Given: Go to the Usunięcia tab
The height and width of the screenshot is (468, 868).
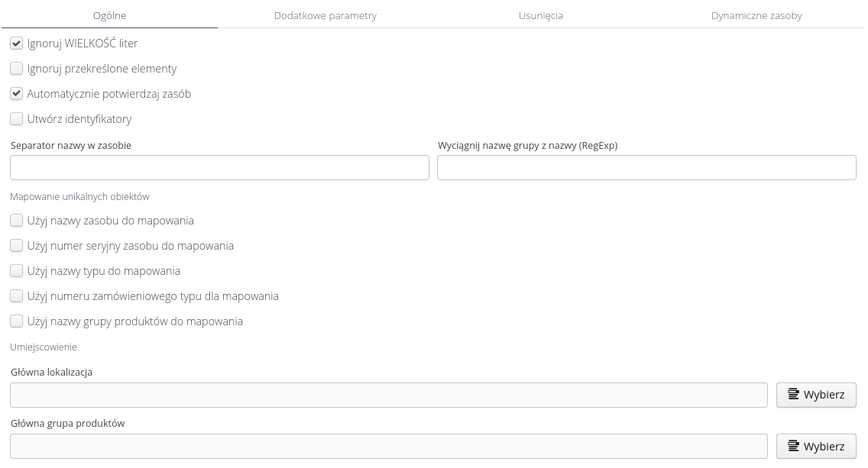Looking at the screenshot, I should click(541, 15).
